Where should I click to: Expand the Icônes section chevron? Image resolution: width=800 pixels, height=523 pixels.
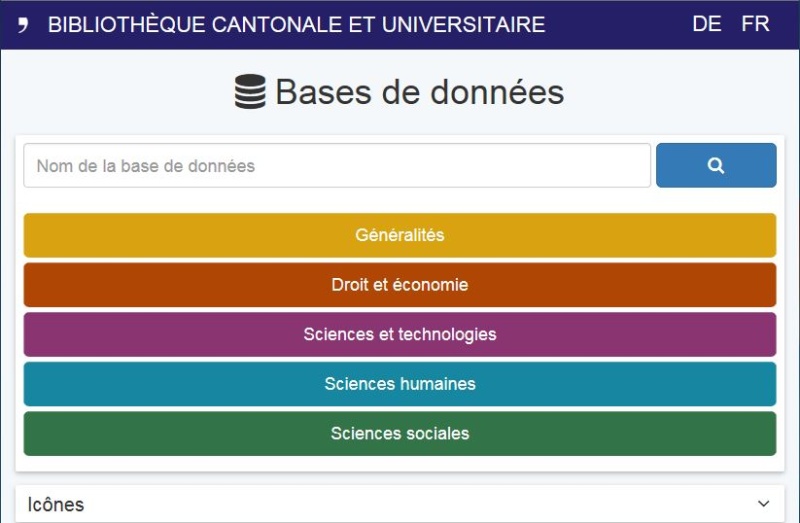764,504
